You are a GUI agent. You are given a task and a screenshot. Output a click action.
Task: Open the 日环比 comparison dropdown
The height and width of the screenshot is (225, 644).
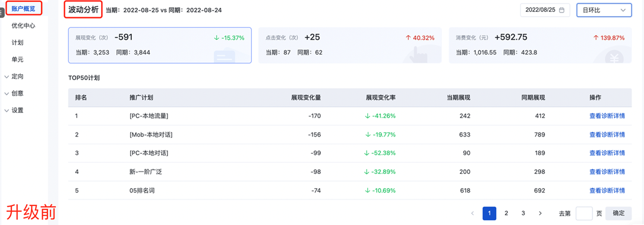point(604,10)
